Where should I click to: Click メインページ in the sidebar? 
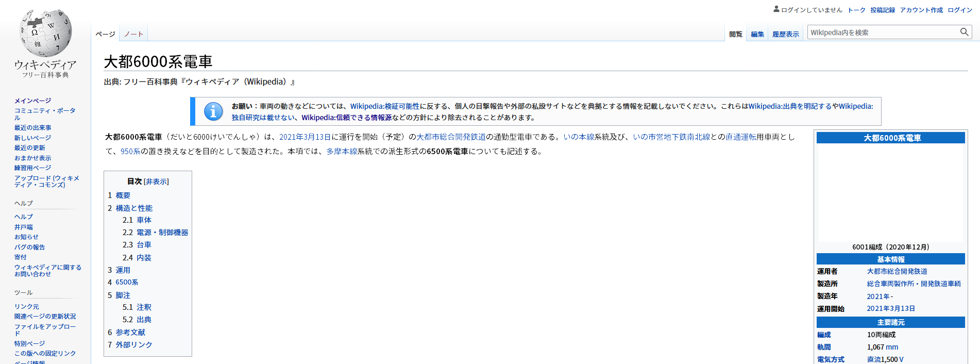[32, 101]
